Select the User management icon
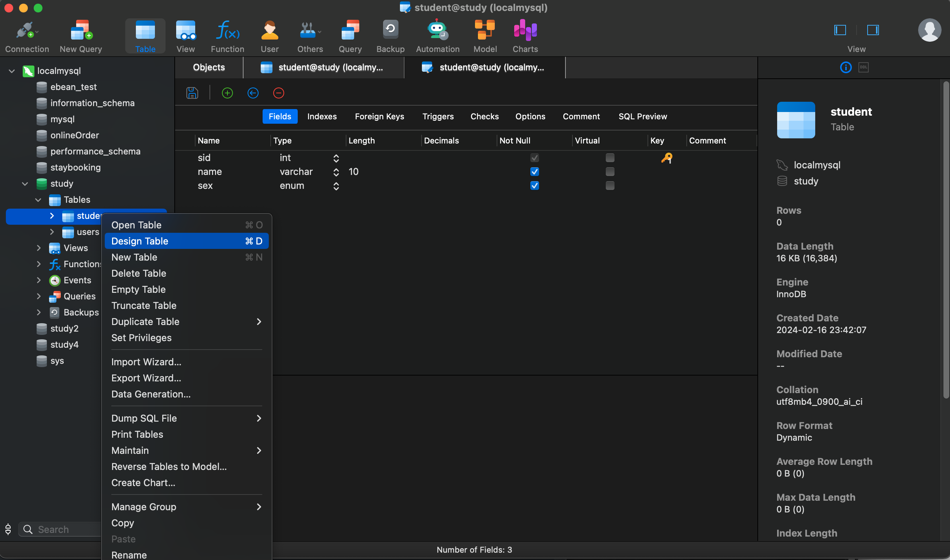The width and height of the screenshot is (950, 560). pos(269,36)
